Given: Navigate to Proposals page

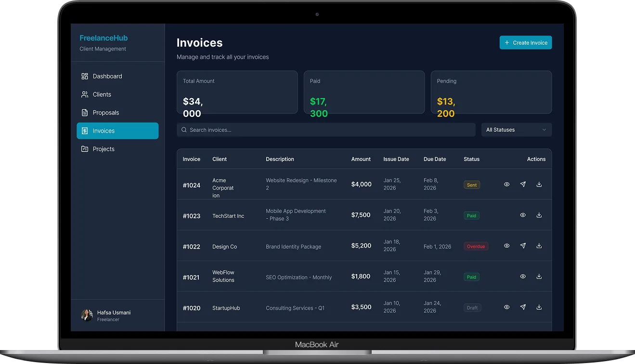Looking at the screenshot, I should point(117,113).
